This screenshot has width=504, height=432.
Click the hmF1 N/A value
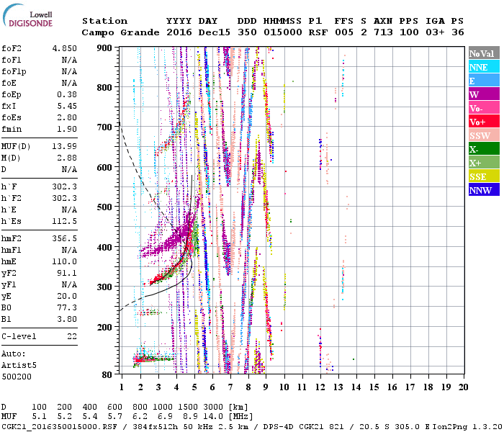click(69, 251)
